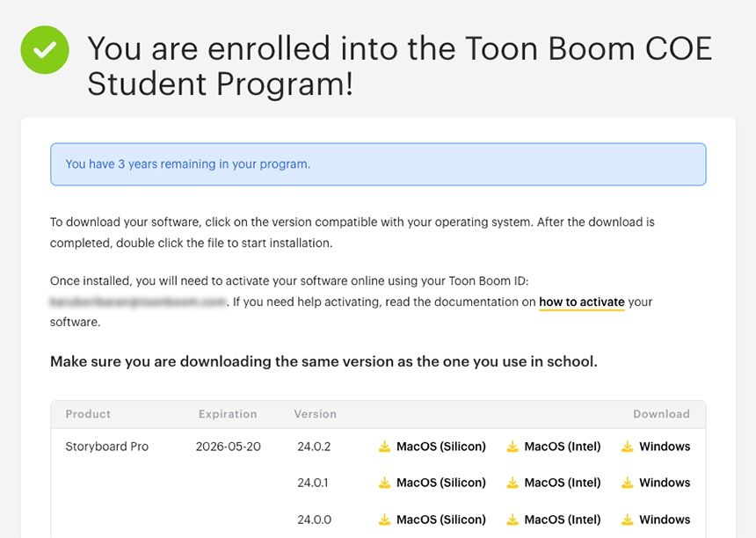756x538 pixels.
Task: Click the Expiration column header
Action: [x=228, y=414]
